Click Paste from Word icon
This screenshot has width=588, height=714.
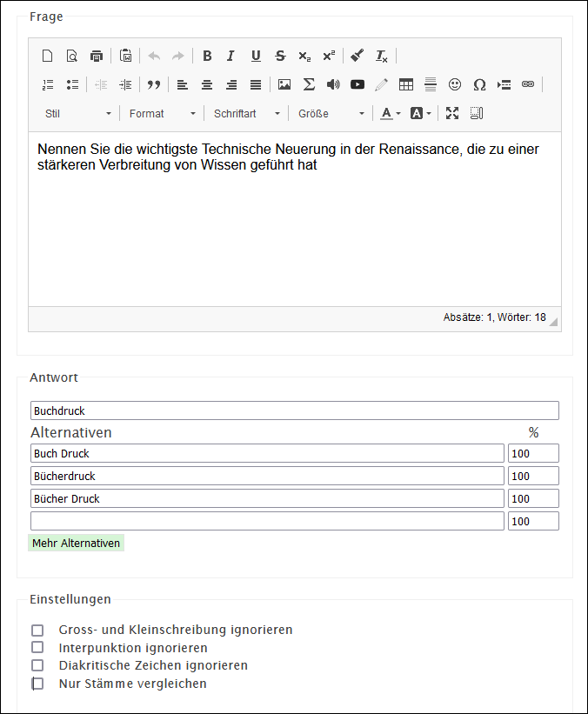point(126,56)
